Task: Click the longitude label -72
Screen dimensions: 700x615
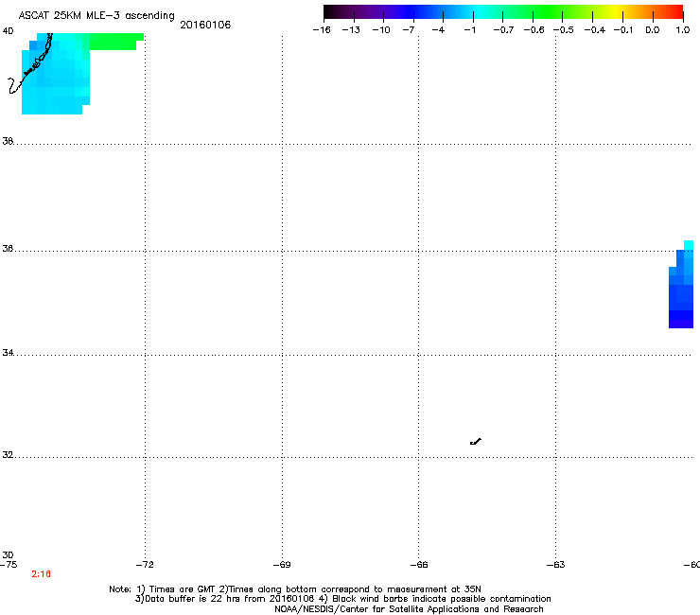Action: coord(145,564)
